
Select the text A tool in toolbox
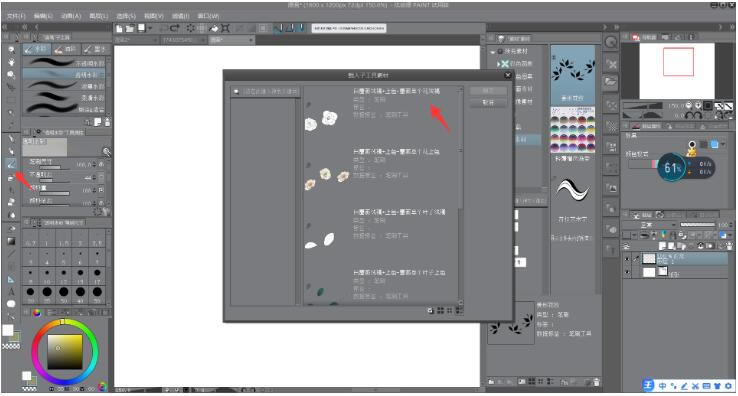click(11, 291)
